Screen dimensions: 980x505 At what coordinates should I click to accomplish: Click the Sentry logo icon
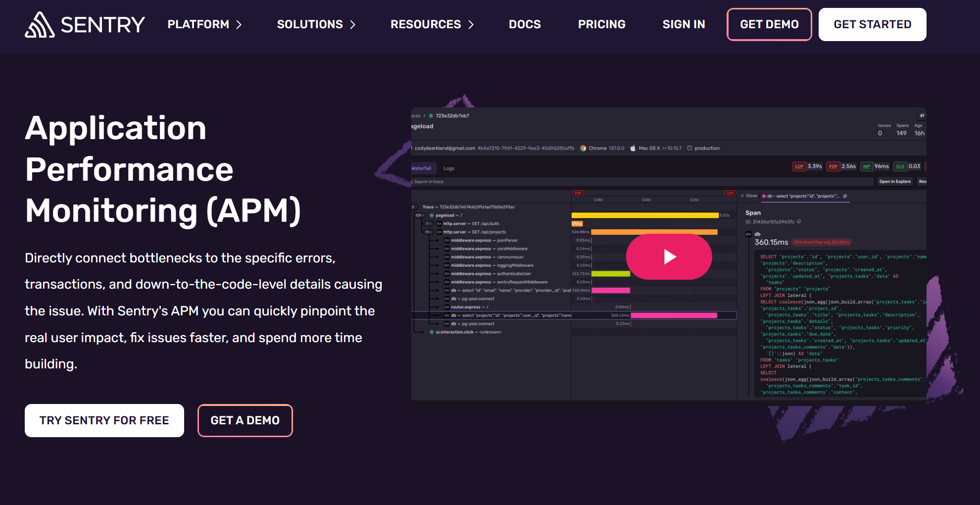pos(40,25)
